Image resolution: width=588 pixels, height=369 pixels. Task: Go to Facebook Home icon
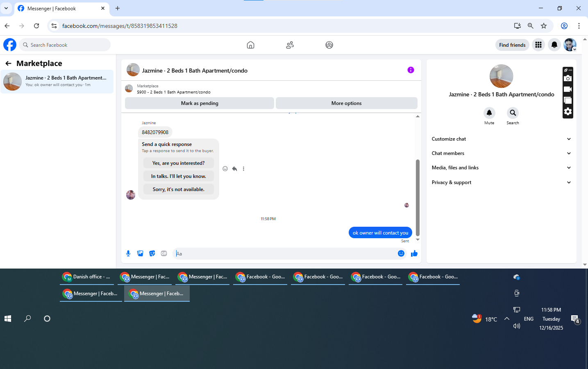250,45
